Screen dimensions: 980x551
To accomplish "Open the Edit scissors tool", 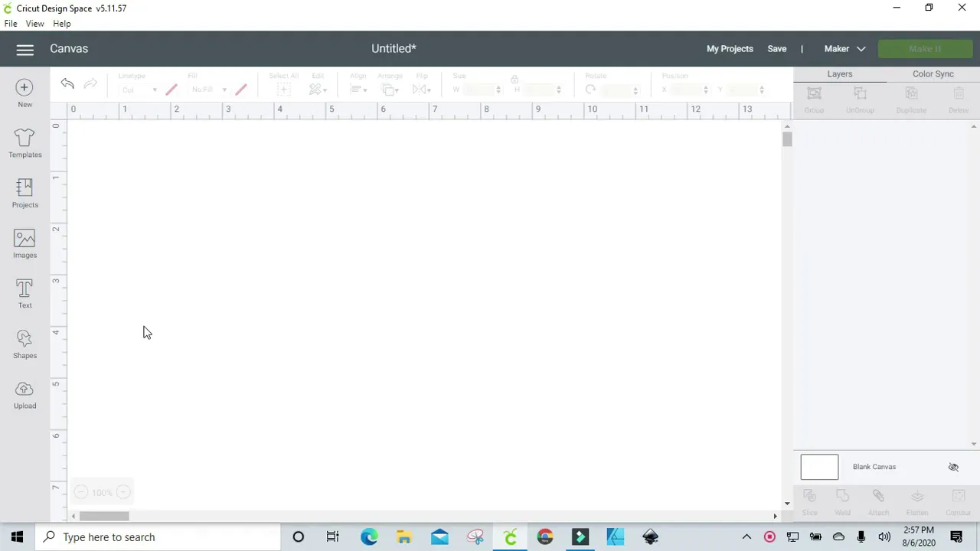I will (x=317, y=90).
